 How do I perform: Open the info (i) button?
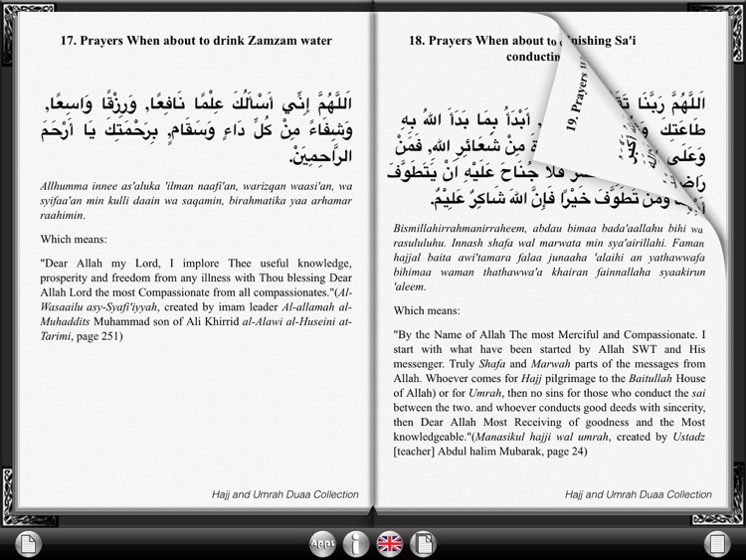(356, 543)
